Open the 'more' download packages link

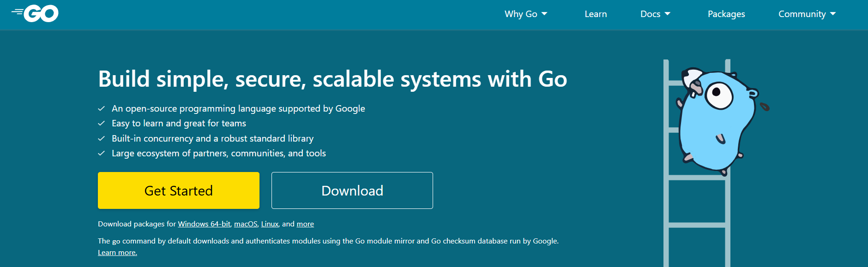[305, 224]
